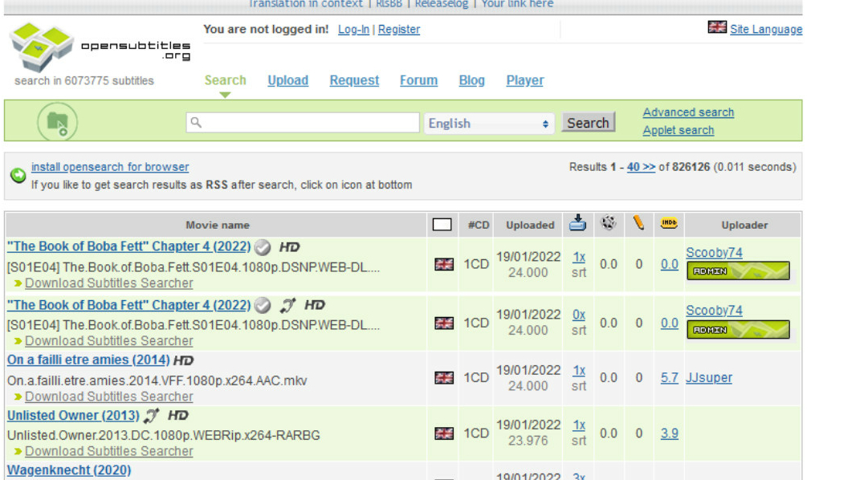Click the language flag column header box
This screenshot has height=480, width=868.
442,225
